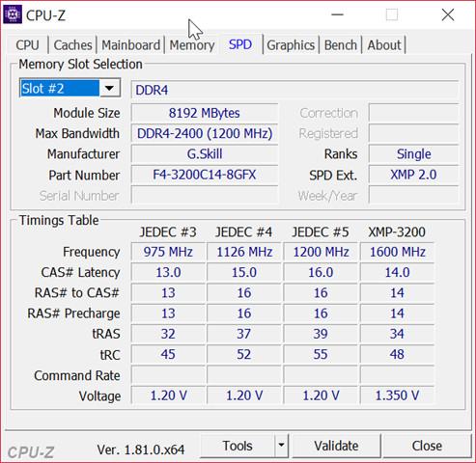Viewport: 476px width, 463px height.
Task: Click the empty Serial Number field
Action: (205, 195)
